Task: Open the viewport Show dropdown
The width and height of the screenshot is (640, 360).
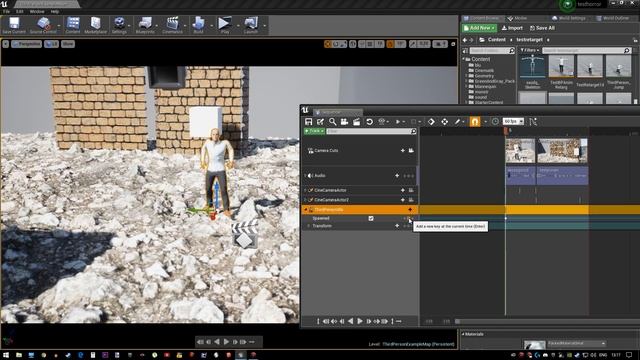Action: pyautogui.click(x=68, y=44)
